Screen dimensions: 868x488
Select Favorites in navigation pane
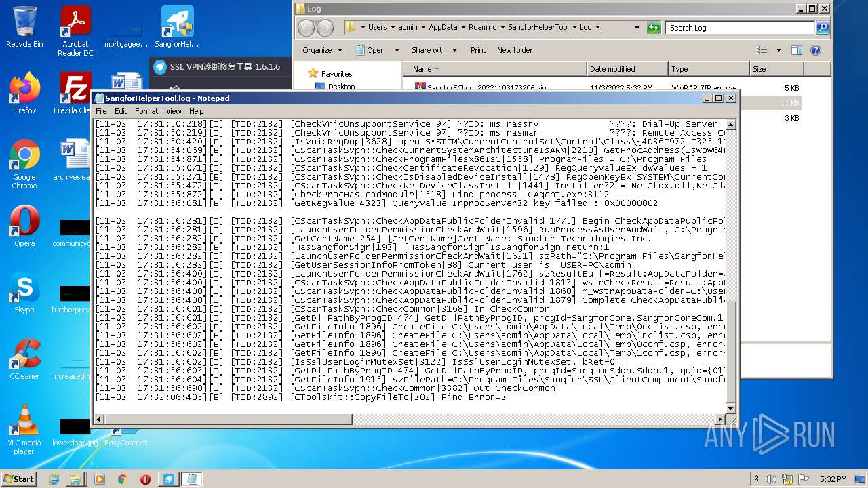pos(336,74)
